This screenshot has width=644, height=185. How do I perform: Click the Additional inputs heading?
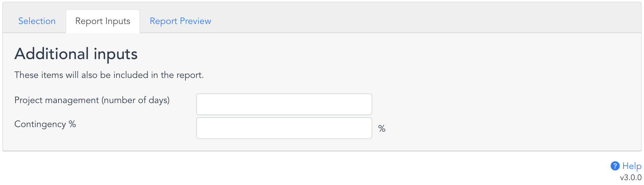click(76, 54)
